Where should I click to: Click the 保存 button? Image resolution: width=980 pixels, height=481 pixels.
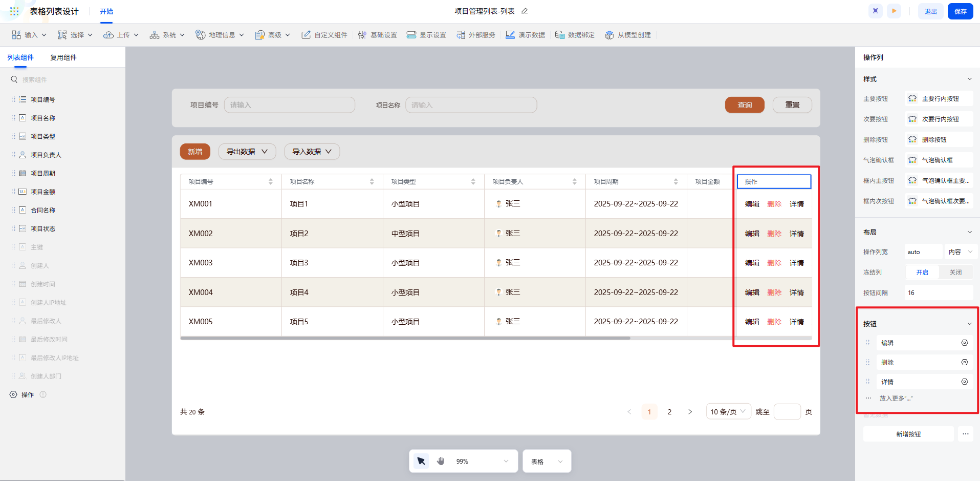pyautogui.click(x=960, y=11)
